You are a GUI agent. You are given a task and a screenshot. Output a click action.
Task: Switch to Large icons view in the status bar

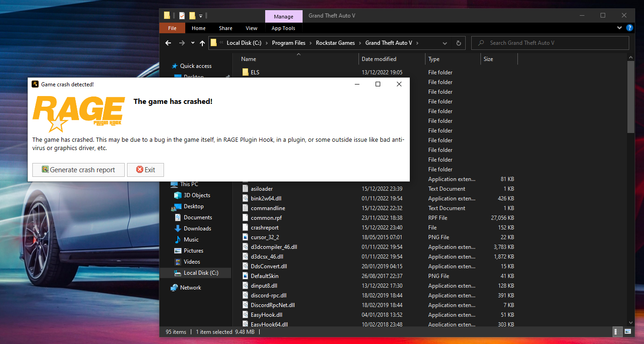(628, 332)
